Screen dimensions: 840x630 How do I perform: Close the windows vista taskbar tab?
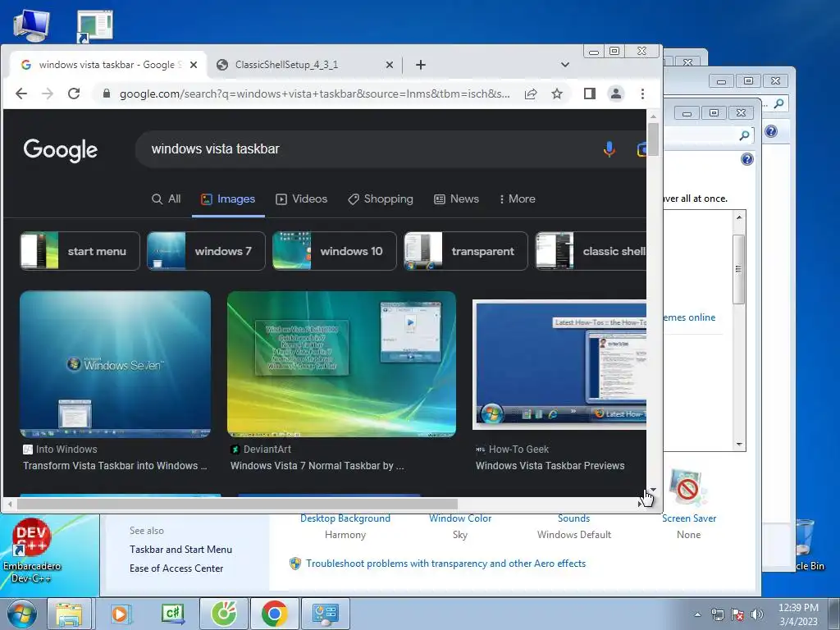pyautogui.click(x=194, y=65)
